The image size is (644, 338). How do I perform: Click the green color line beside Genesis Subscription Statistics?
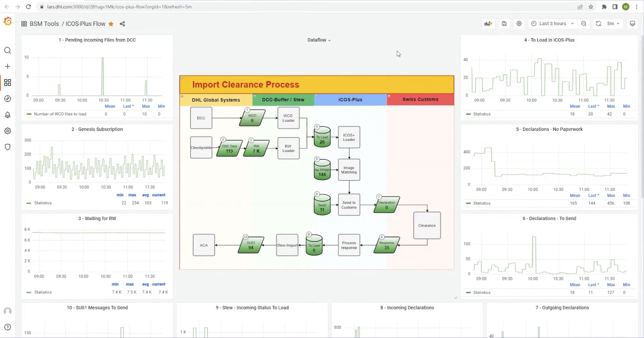coord(29,203)
